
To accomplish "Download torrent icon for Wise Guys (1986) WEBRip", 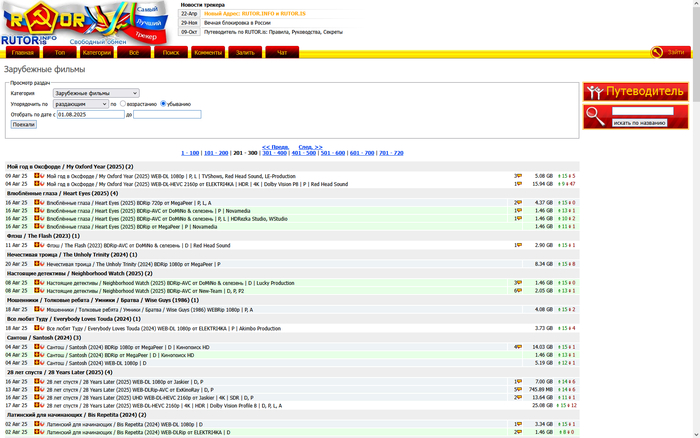I will pos(37,309).
